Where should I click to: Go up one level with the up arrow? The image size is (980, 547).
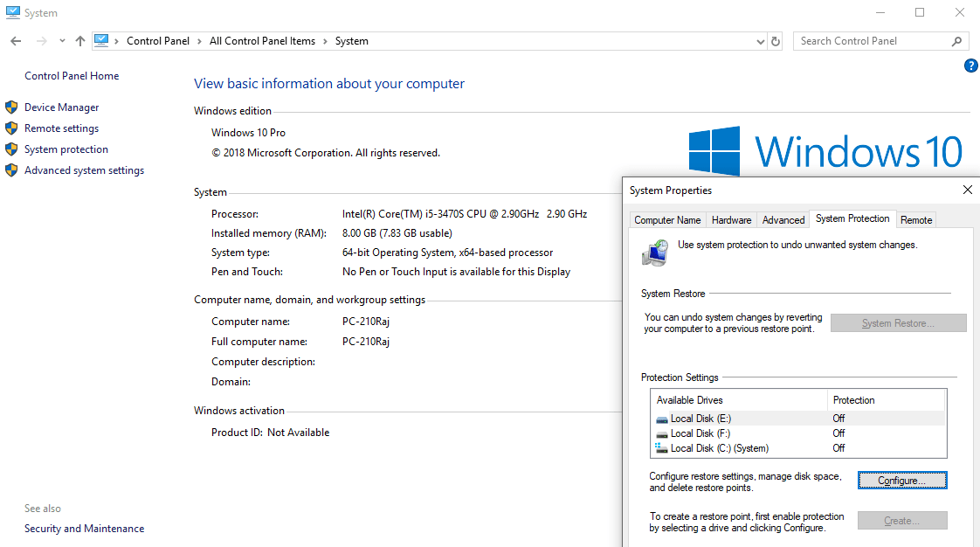click(80, 41)
